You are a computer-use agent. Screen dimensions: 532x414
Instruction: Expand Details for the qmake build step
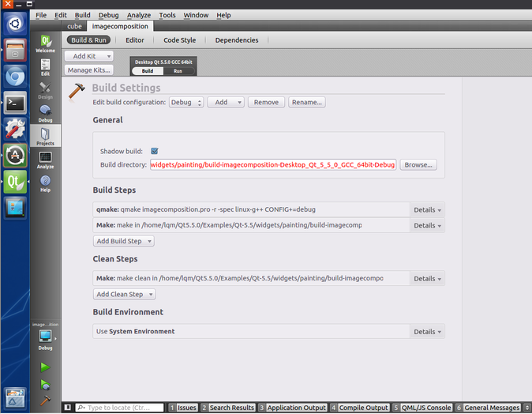tap(427, 210)
